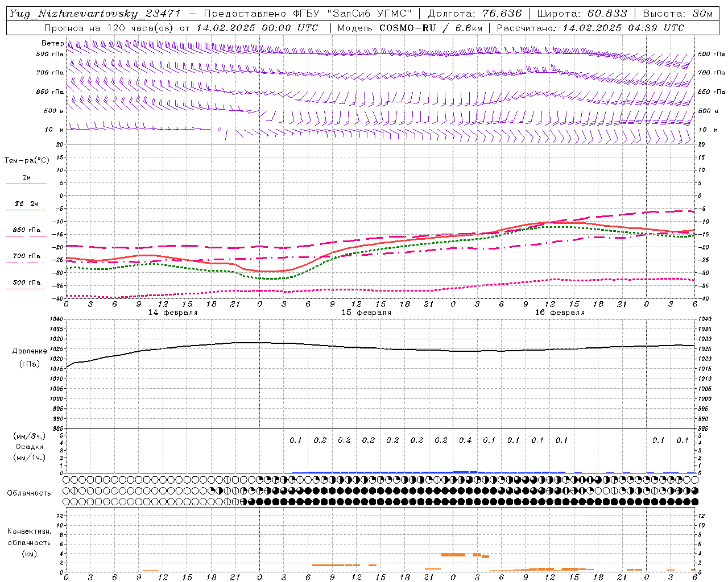
Task: Click the Долгота: 76.636 header field
Action: point(475,14)
